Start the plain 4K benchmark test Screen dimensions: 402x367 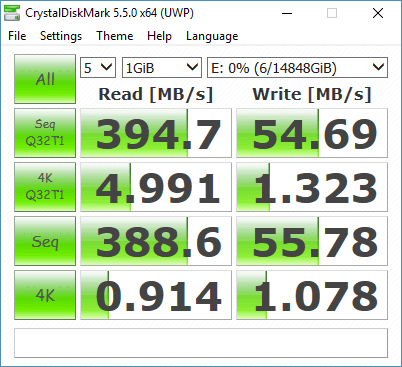(x=45, y=295)
